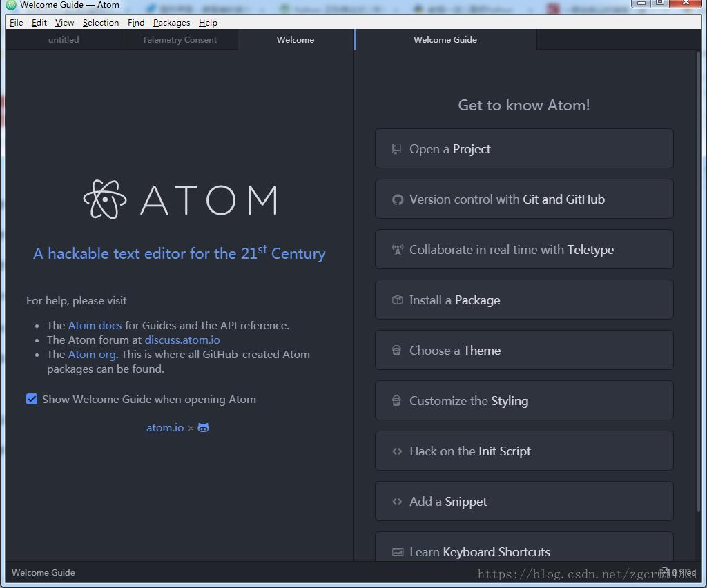Open the View menu
This screenshot has height=588, width=707.
pos(64,23)
